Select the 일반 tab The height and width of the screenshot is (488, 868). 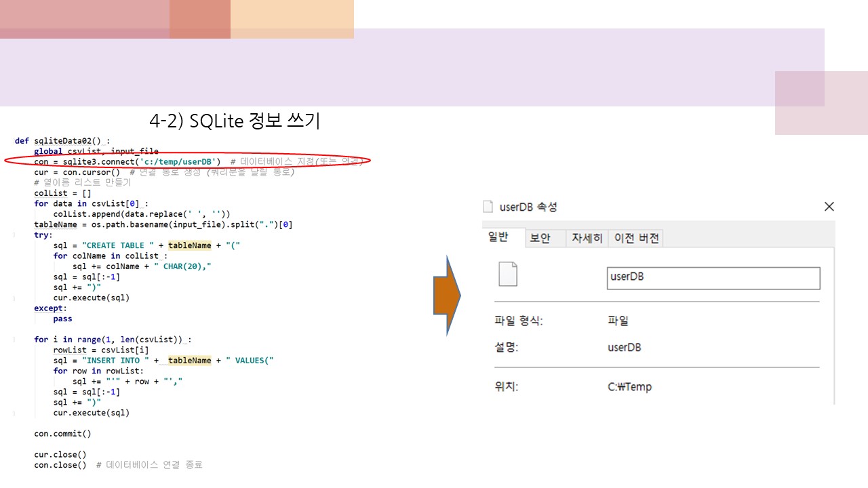point(500,238)
